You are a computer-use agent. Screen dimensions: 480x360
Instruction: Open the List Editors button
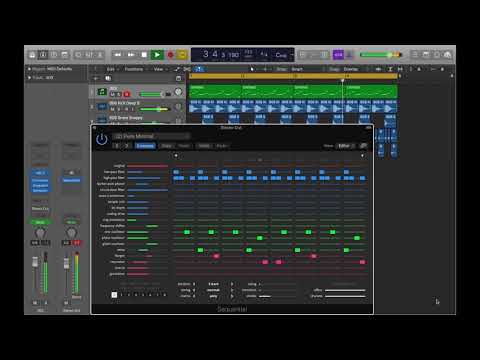(415, 55)
